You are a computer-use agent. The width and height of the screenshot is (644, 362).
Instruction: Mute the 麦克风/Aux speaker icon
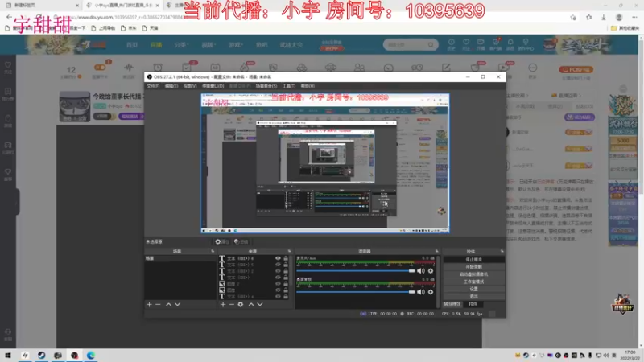tap(421, 271)
